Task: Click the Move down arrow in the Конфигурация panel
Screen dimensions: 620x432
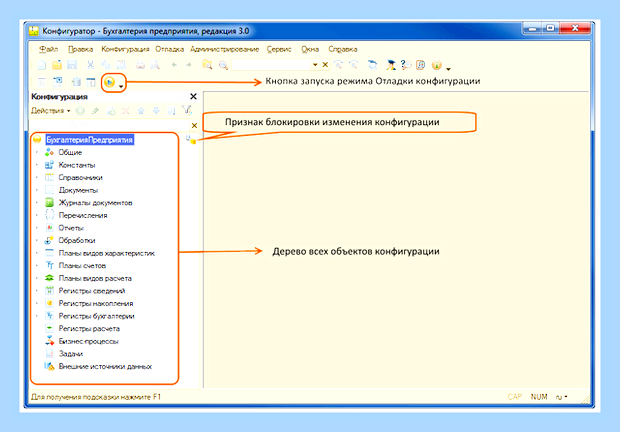Action: [x=156, y=111]
